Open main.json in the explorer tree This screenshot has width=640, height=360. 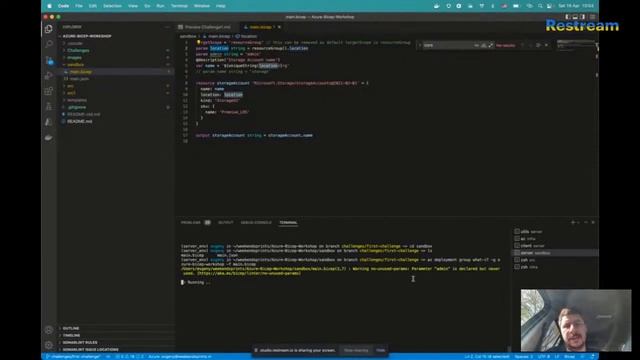pyautogui.click(x=79, y=79)
